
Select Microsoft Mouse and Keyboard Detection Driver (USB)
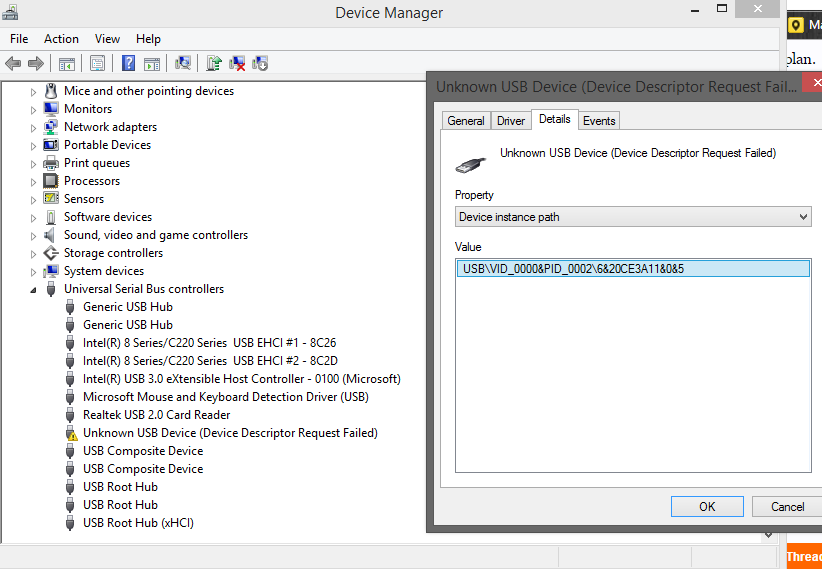click(x=226, y=397)
